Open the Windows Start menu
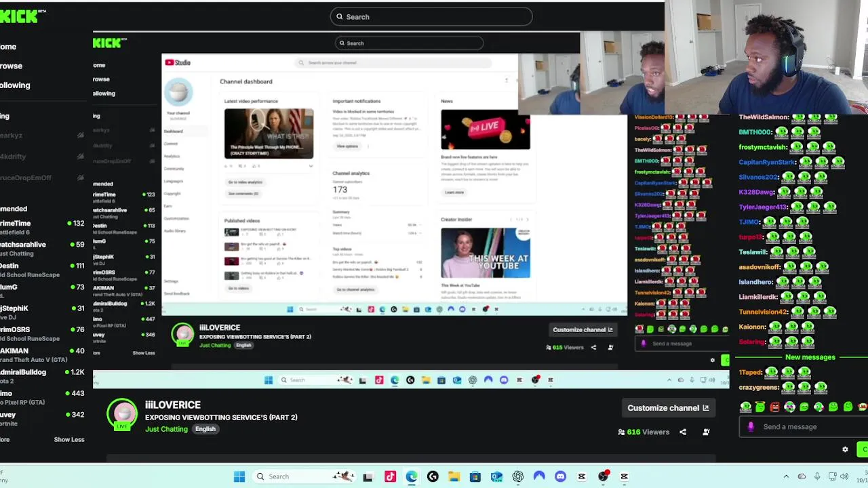This screenshot has width=868, height=488. [239, 476]
